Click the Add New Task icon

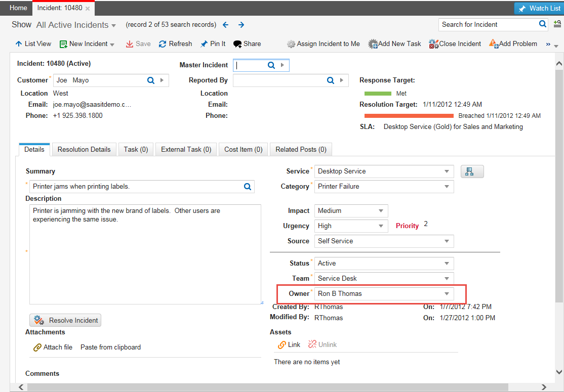373,44
